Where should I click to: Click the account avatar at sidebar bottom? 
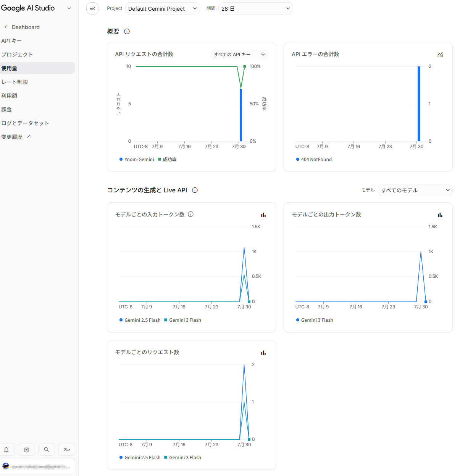point(6,466)
